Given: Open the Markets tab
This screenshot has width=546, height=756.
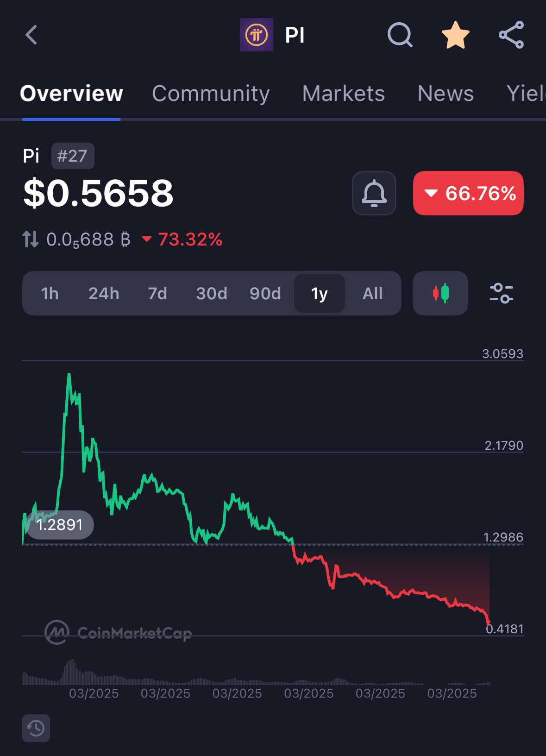Looking at the screenshot, I should pyautogui.click(x=344, y=94).
